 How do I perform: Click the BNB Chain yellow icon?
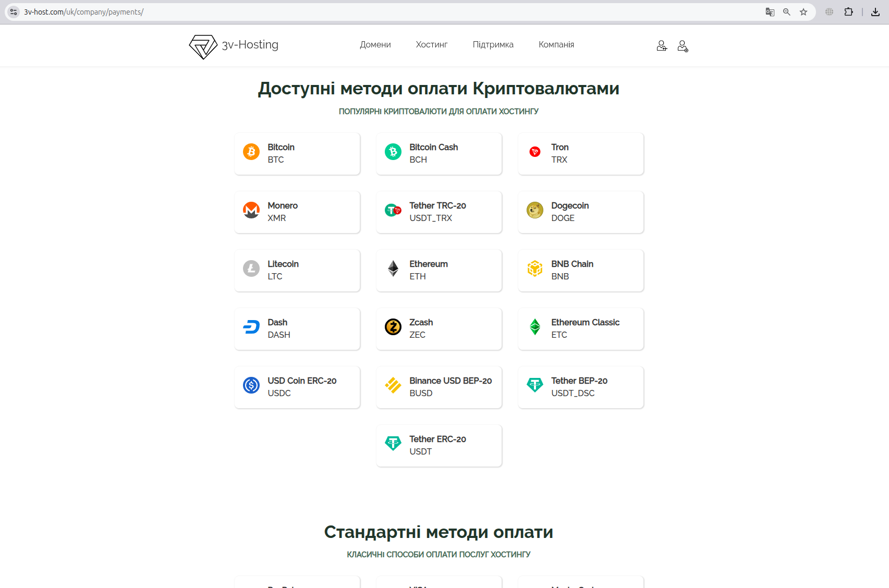pos(535,268)
